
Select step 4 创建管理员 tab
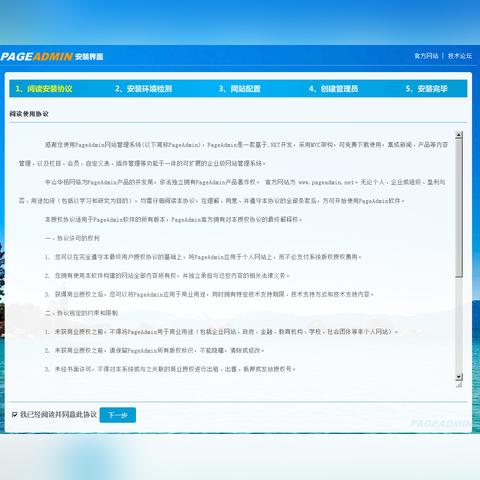333,89
